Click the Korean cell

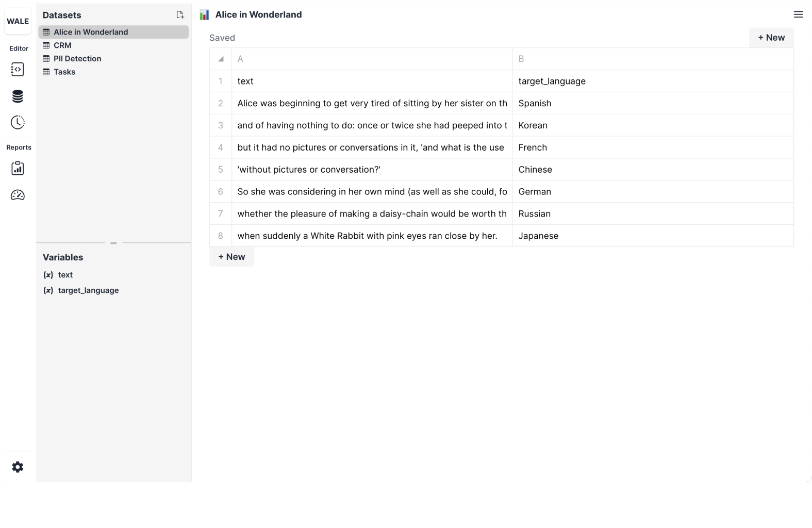(x=653, y=125)
